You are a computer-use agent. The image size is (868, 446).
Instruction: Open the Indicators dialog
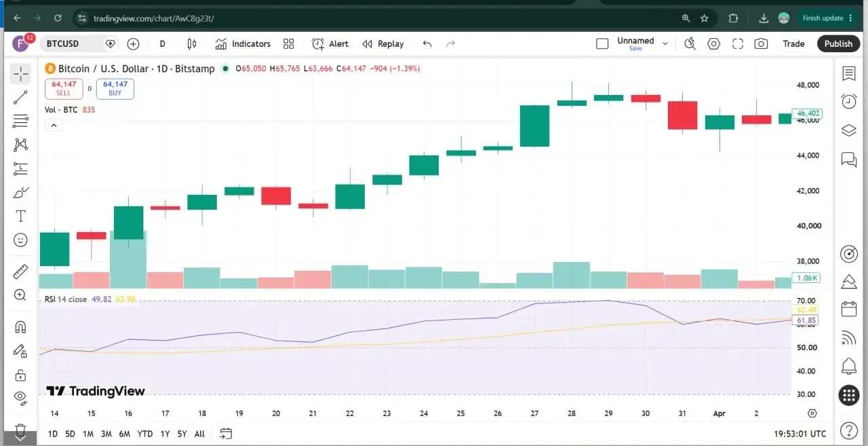coord(243,43)
